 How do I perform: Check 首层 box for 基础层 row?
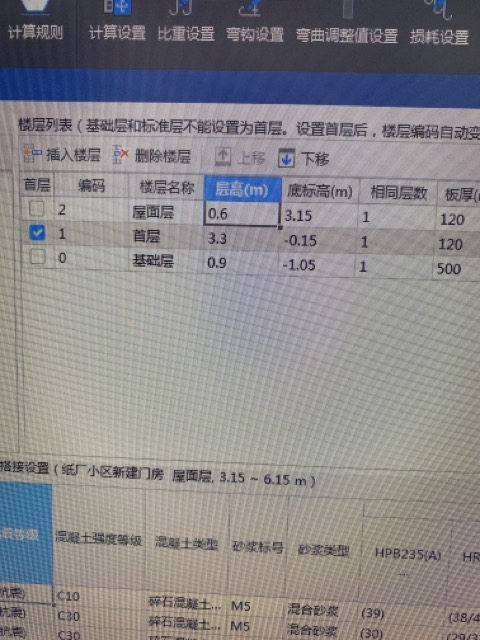click(x=38, y=256)
